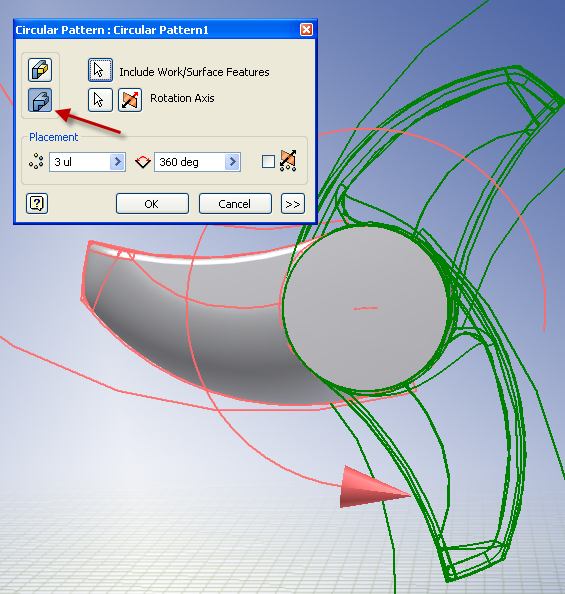Close the Circular Pattern dialog
Screen dimensions: 565x594
pos(306,30)
